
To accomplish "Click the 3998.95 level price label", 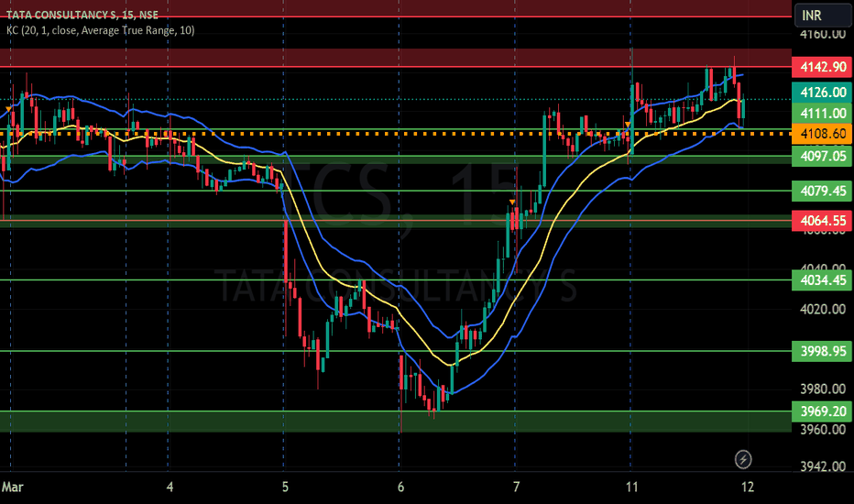I will click(x=823, y=351).
